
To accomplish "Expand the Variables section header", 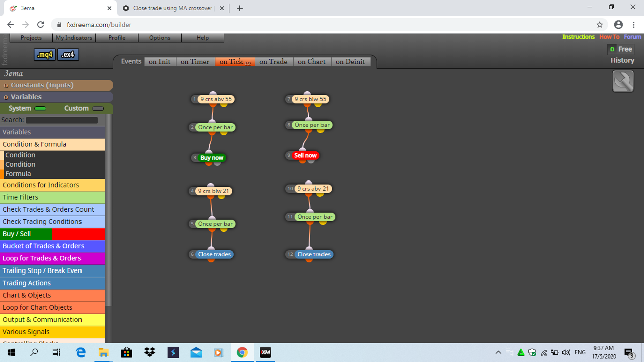I will (56, 97).
